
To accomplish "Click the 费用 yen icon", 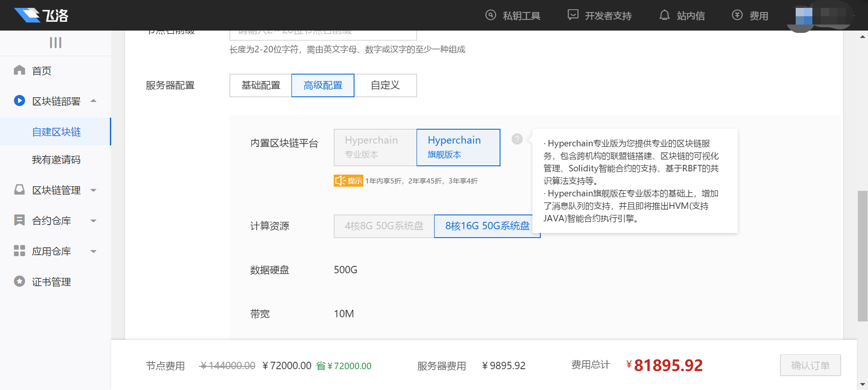I will [x=737, y=15].
